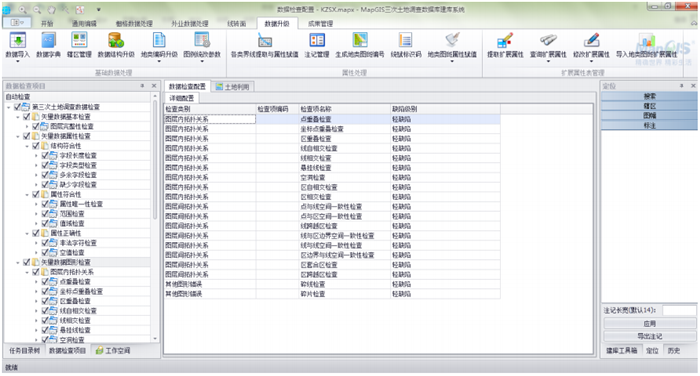Click the 统赋标识码 icon

point(405,41)
